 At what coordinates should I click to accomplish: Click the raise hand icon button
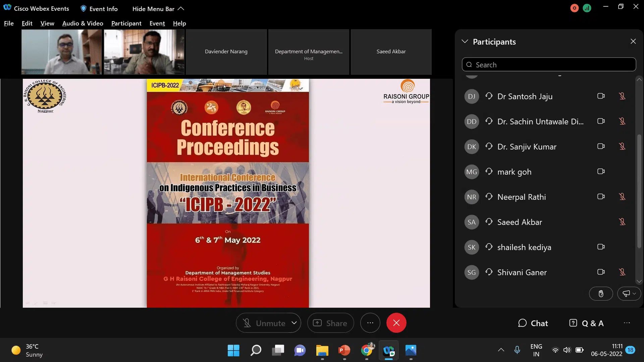coord(601,294)
